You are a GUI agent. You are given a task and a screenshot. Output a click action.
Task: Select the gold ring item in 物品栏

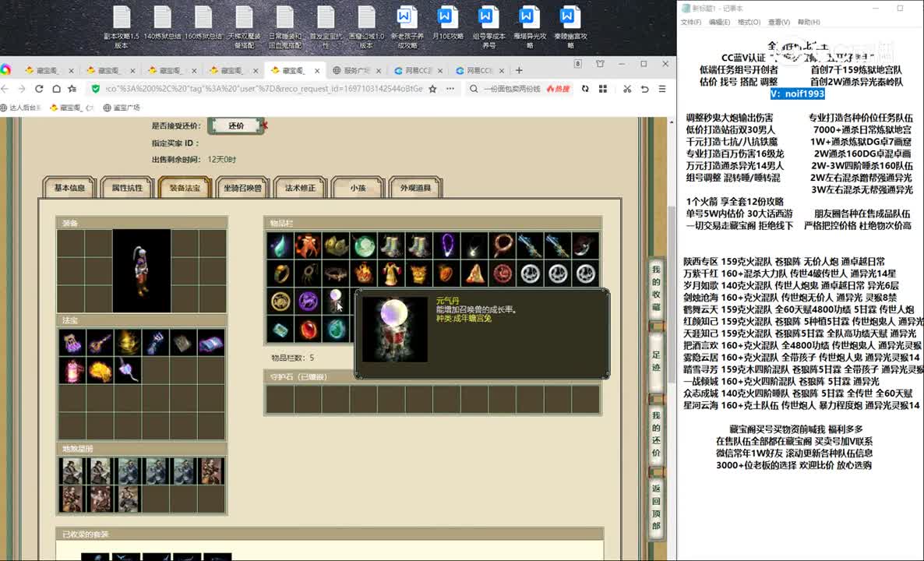280,273
